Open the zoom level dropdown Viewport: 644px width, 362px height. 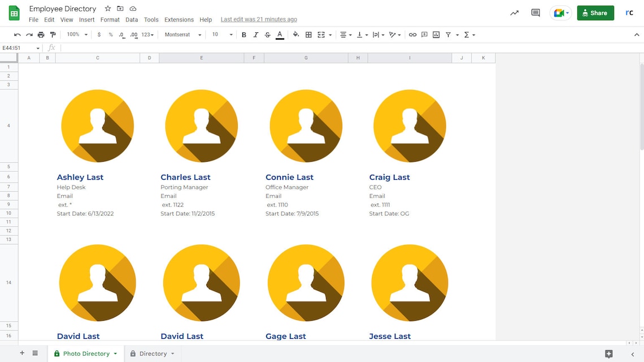click(x=77, y=35)
